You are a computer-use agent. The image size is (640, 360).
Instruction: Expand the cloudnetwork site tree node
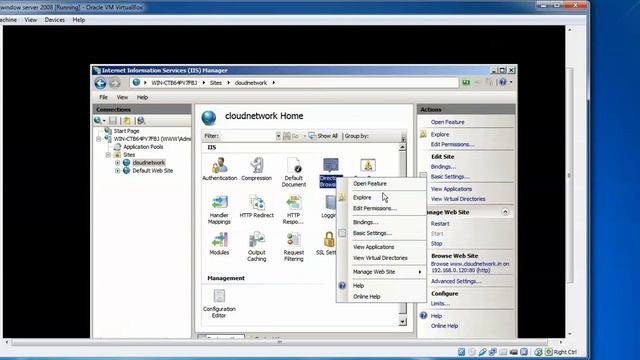(118, 162)
